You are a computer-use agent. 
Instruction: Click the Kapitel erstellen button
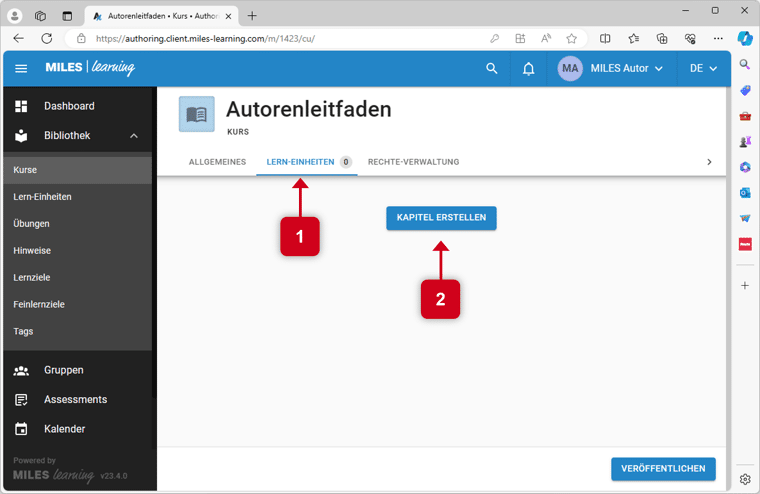441,218
